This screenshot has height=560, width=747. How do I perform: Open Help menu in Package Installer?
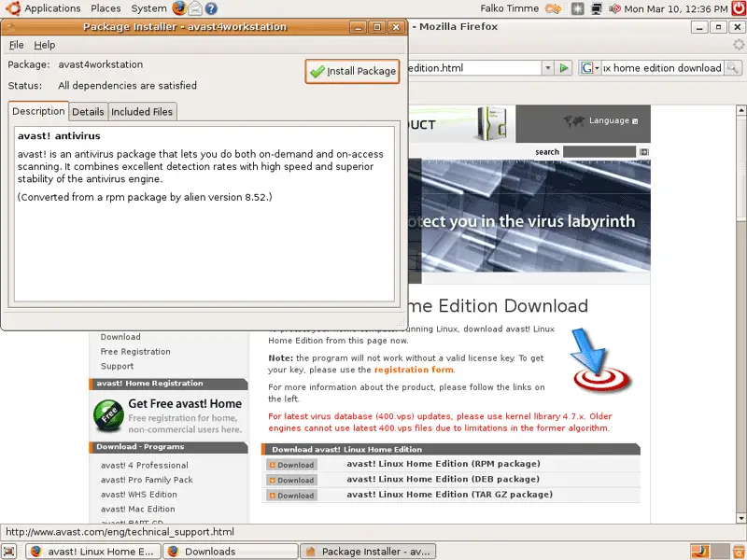(x=44, y=45)
